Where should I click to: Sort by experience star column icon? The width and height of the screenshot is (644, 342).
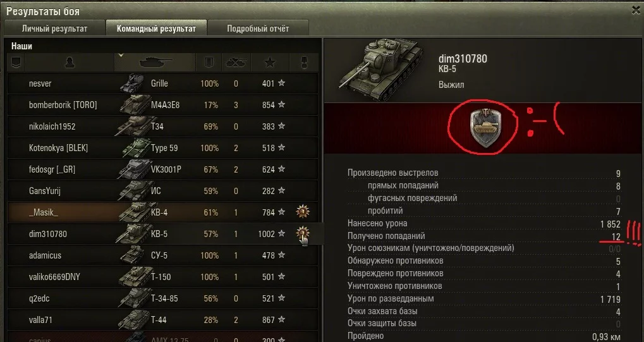pos(270,63)
